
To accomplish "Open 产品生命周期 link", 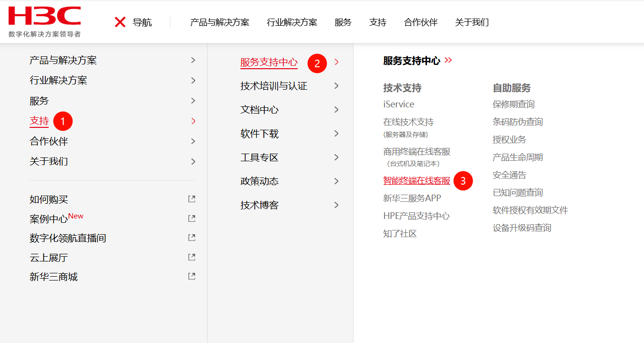I will [x=518, y=157].
